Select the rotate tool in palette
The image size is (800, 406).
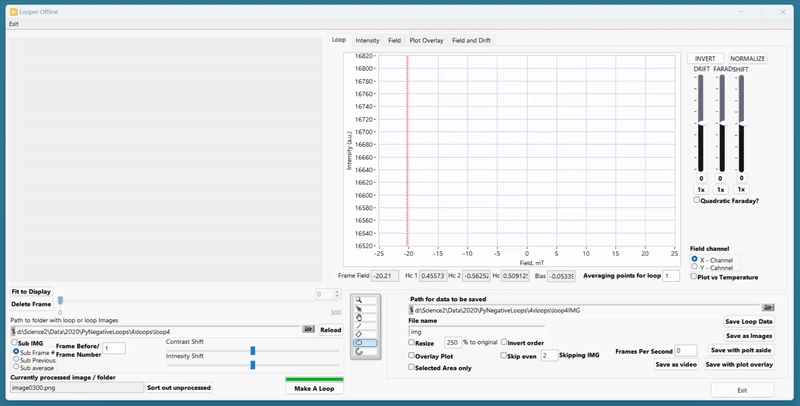(x=365, y=351)
